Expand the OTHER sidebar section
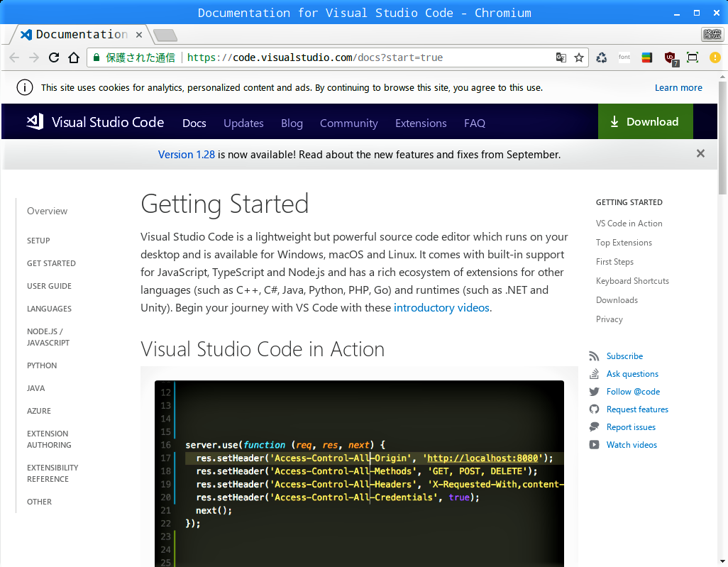Viewport: 728px width, 567px height. coord(40,502)
